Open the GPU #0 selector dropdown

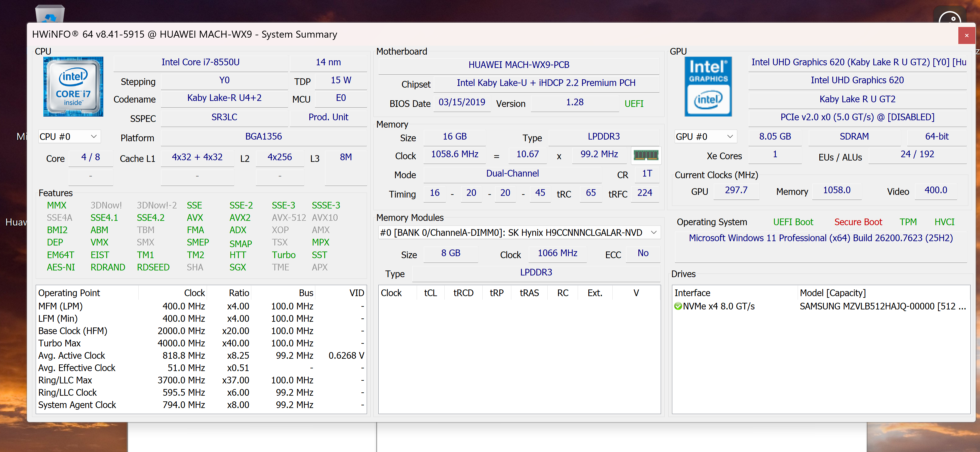click(x=706, y=137)
